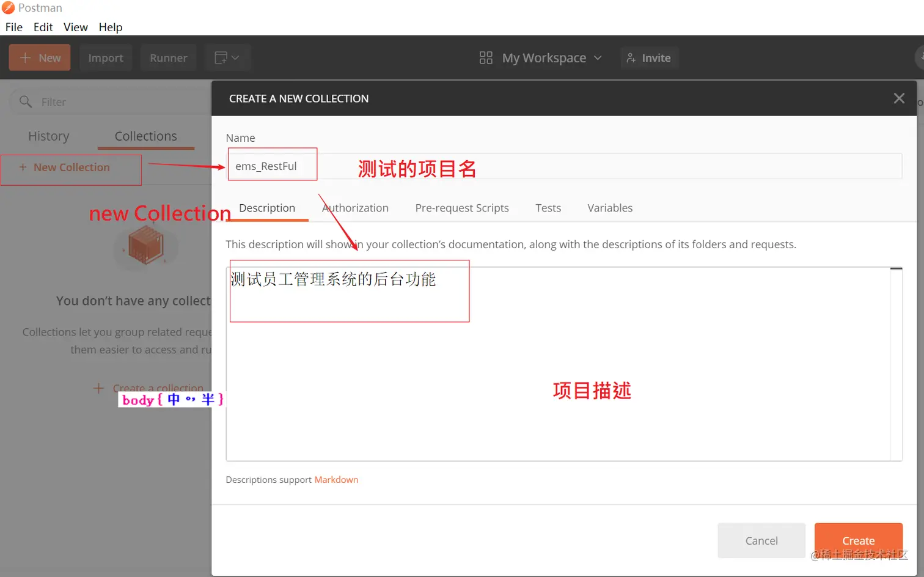Image resolution: width=924 pixels, height=577 pixels.
Task: Open the Runner button
Action: click(x=169, y=57)
